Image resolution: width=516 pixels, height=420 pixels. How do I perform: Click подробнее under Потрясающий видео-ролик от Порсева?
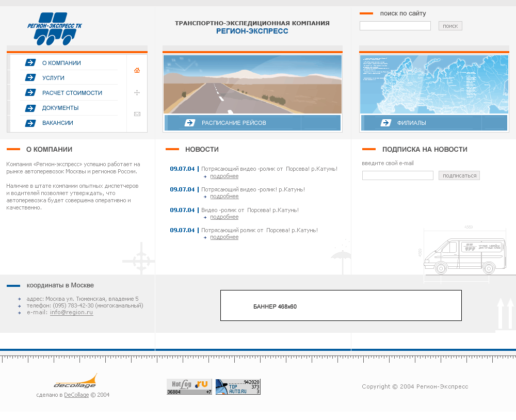coord(224,176)
